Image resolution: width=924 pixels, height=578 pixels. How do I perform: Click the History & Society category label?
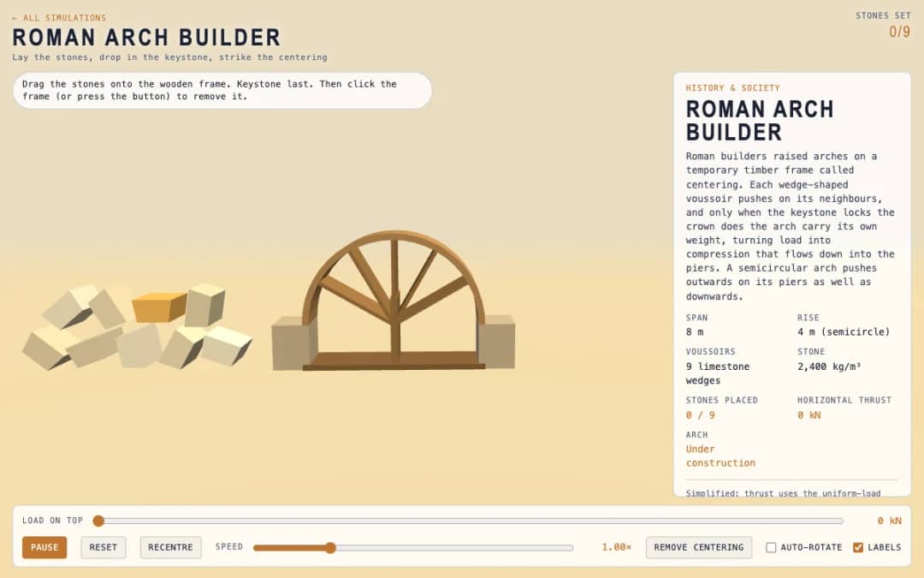(732, 88)
